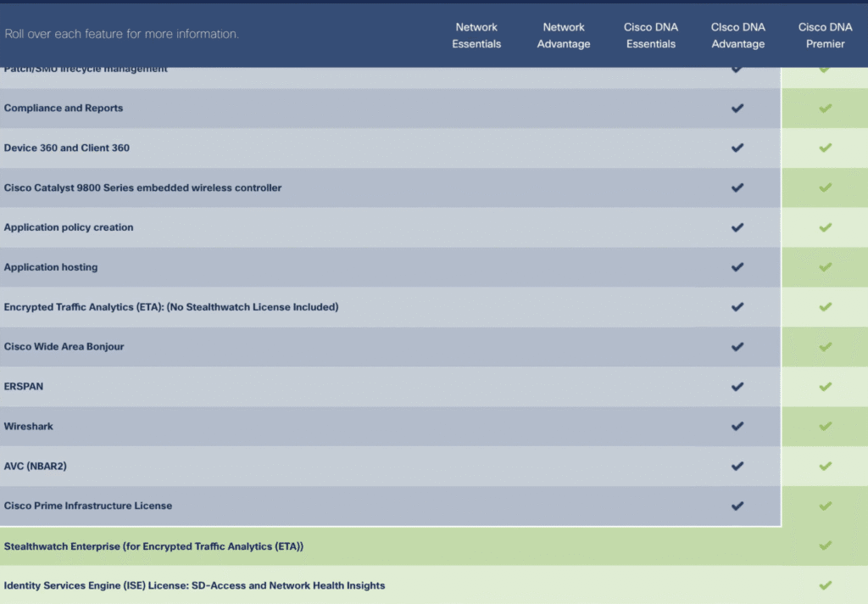Click the Stealthwatch Enterprise feature row label
868x604 pixels.
(153, 546)
